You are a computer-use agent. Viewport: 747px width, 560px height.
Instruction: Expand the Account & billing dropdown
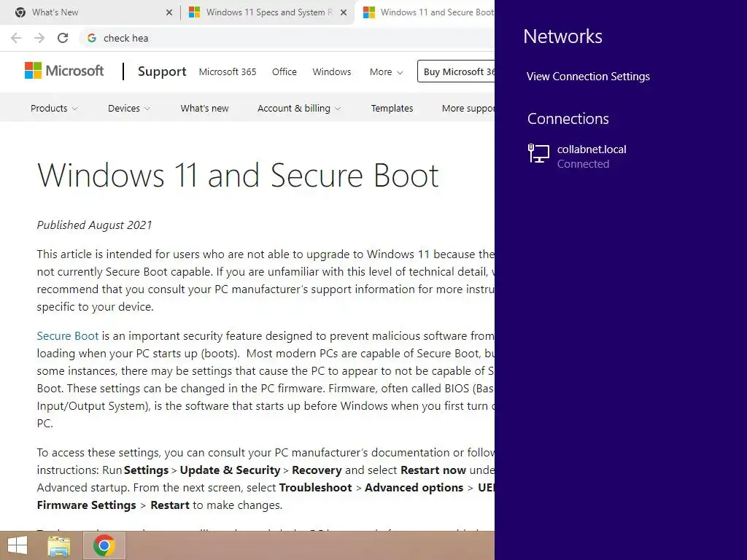coord(299,109)
